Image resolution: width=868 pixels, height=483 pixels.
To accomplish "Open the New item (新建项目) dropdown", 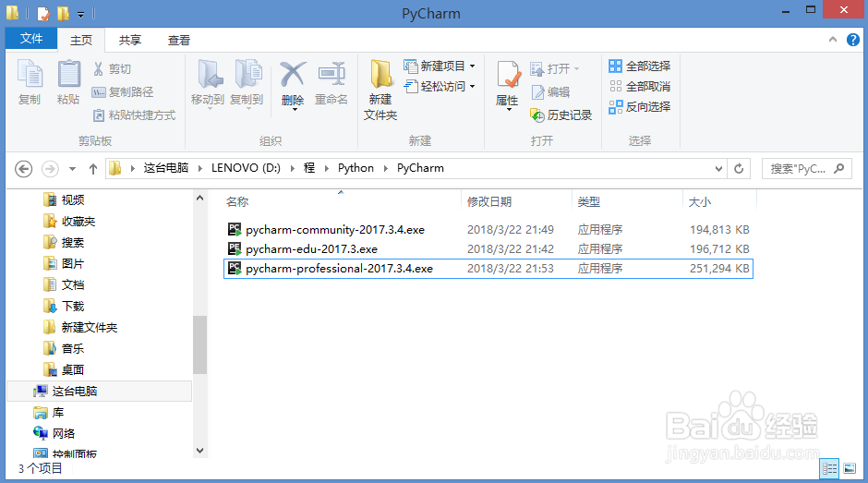I will click(x=440, y=66).
